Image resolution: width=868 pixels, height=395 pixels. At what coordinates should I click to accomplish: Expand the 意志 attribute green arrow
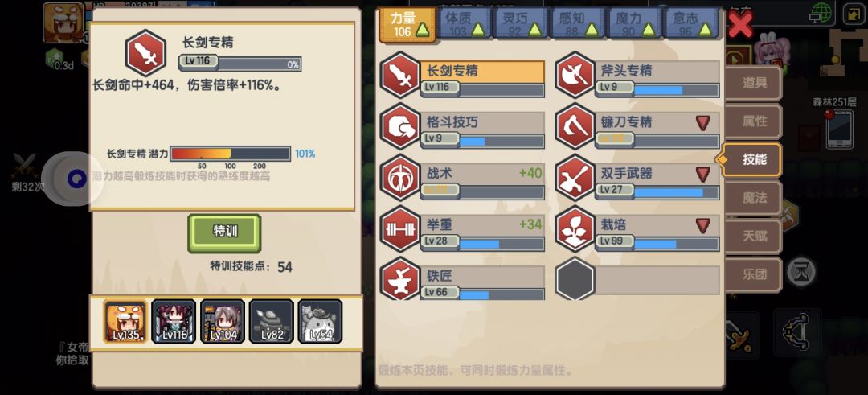[706, 29]
